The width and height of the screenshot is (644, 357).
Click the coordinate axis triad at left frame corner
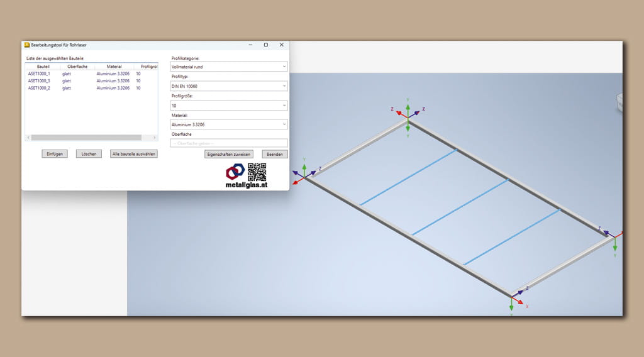[304, 176]
